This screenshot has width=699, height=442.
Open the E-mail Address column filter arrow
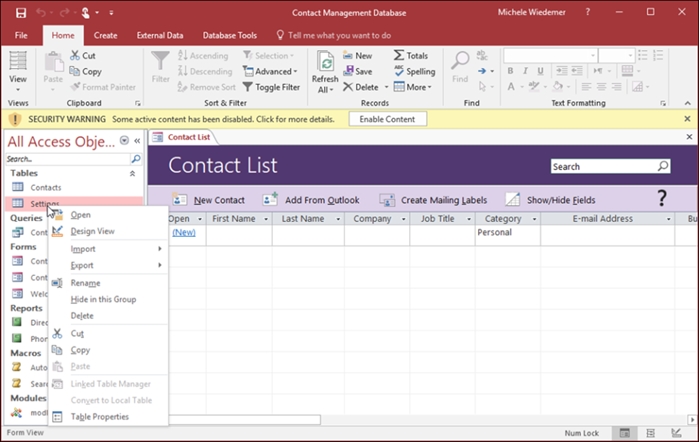click(x=668, y=219)
